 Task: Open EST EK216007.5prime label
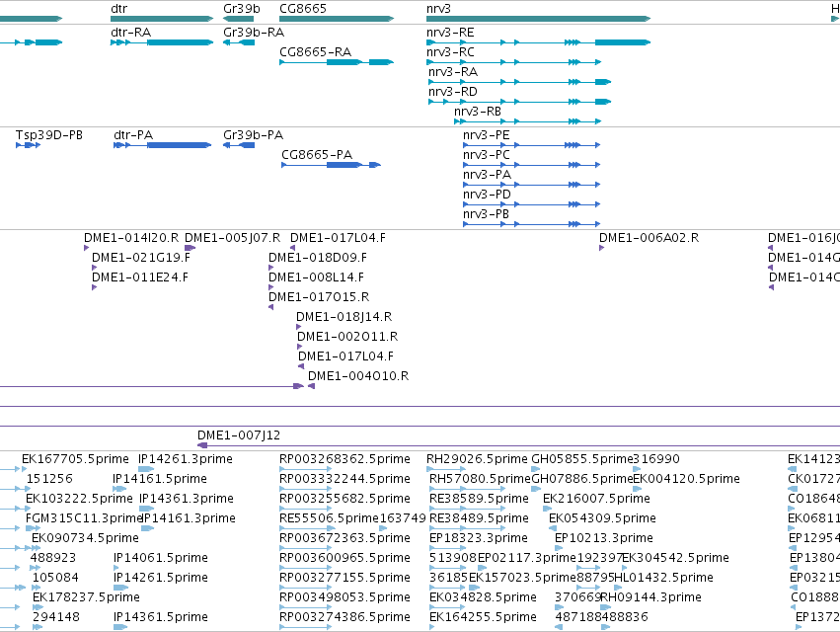coord(597,499)
